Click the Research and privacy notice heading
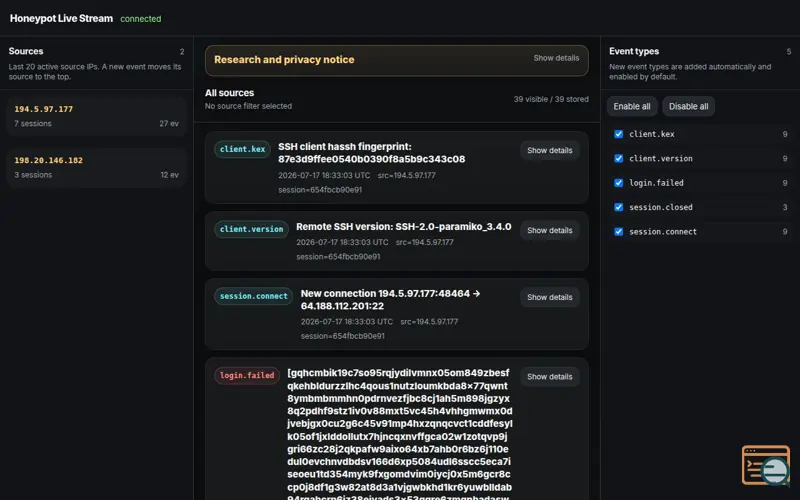 pyautogui.click(x=284, y=60)
